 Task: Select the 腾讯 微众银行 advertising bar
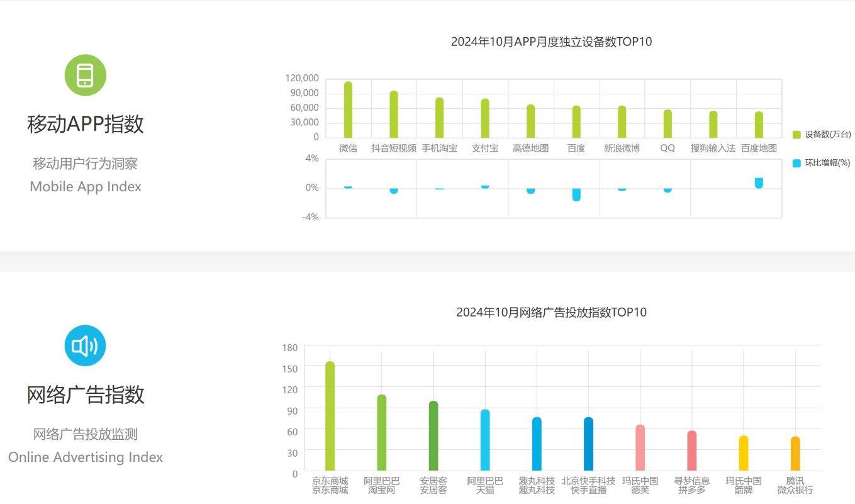click(x=795, y=454)
